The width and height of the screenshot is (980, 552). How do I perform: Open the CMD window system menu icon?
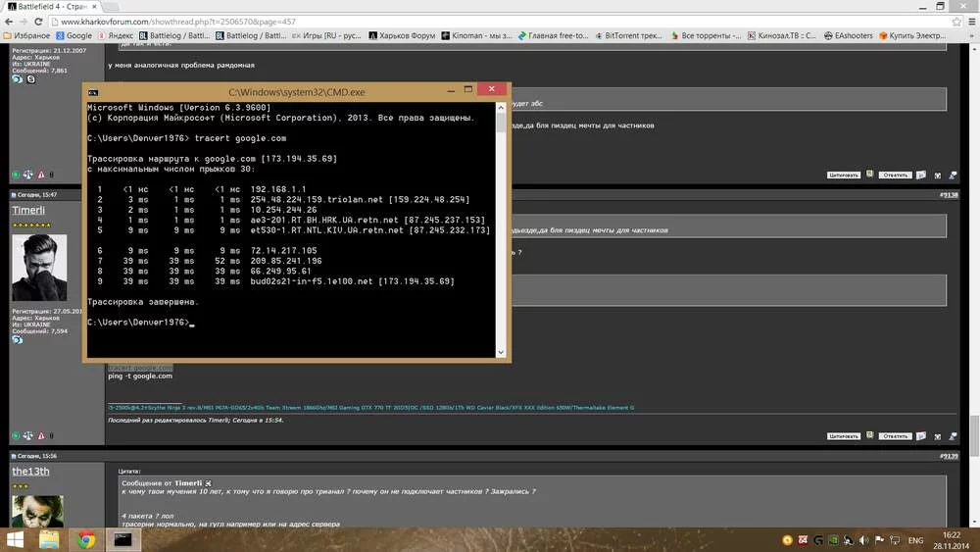click(93, 92)
